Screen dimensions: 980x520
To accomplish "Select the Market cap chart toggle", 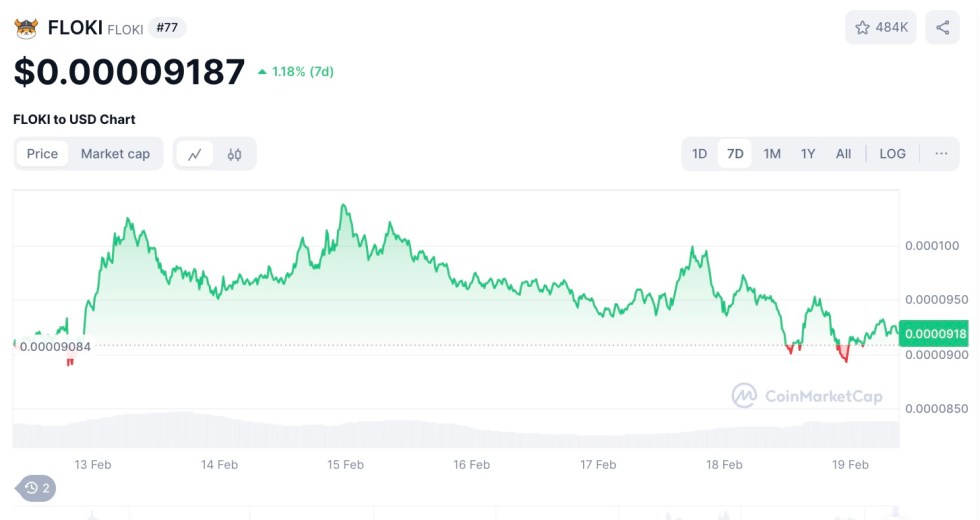I will (x=115, y=154).
